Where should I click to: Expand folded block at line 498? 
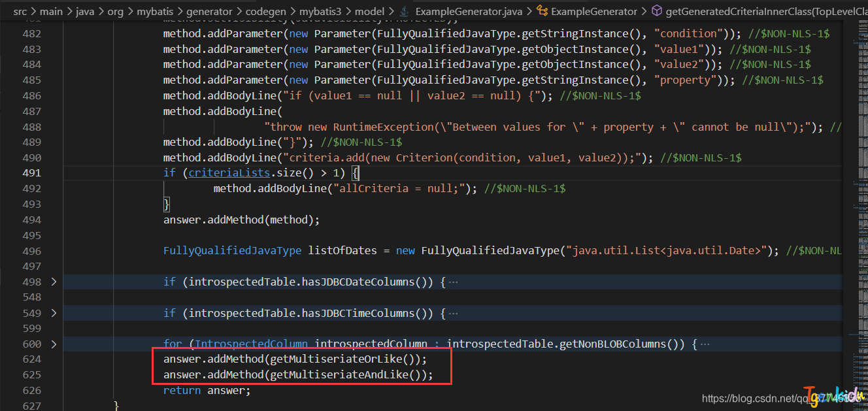[x=54, y=282]
